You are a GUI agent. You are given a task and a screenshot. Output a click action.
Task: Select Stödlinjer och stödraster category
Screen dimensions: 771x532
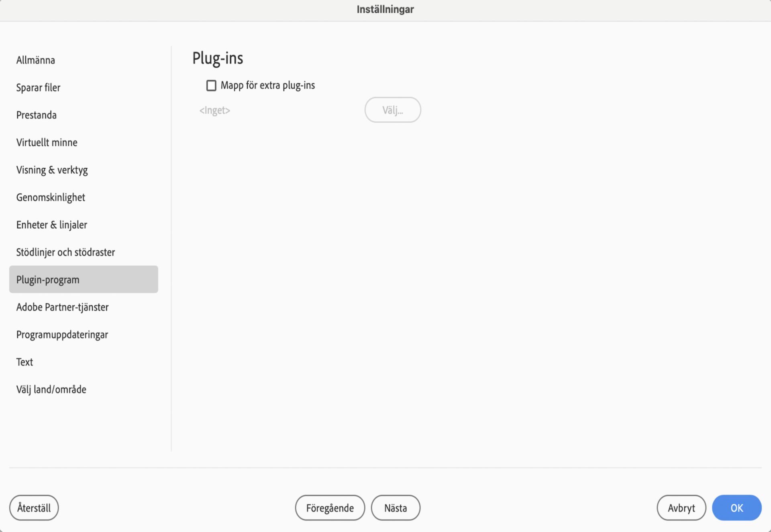pos(66,252)
